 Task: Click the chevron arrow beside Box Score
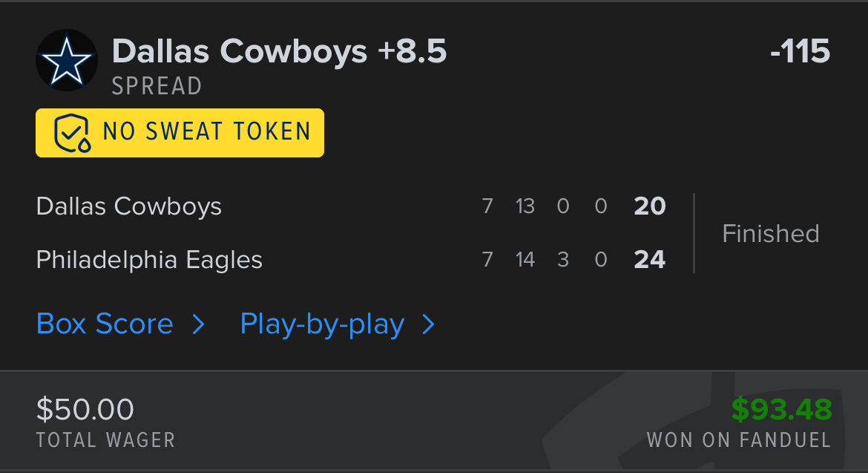(198, 324)
